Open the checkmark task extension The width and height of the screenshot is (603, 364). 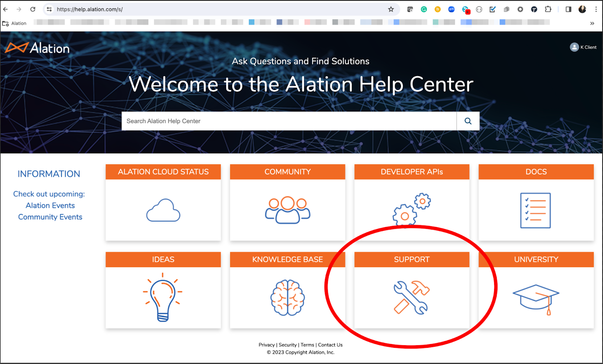493,9
